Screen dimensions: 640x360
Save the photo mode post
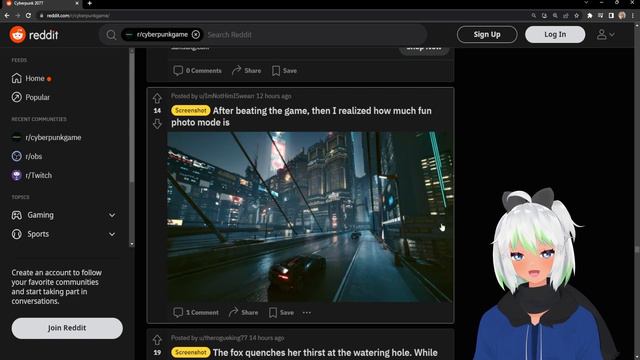pos(281,313)
